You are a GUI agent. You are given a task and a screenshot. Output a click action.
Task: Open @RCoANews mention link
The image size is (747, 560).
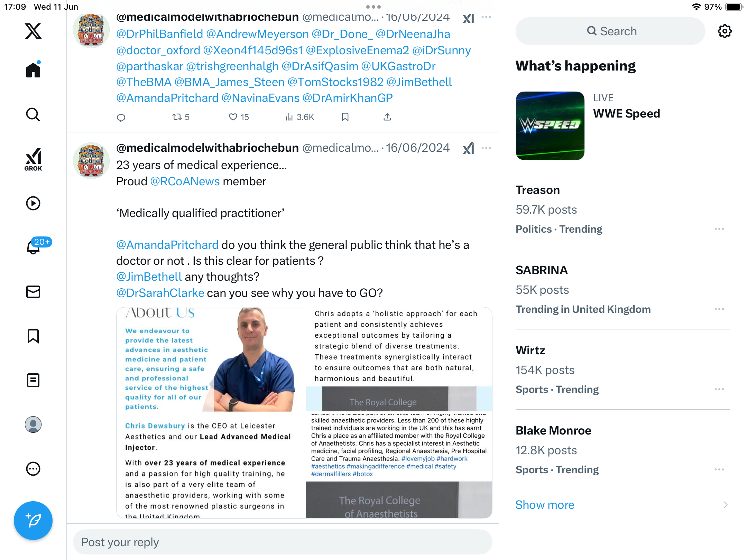point(185,181)
